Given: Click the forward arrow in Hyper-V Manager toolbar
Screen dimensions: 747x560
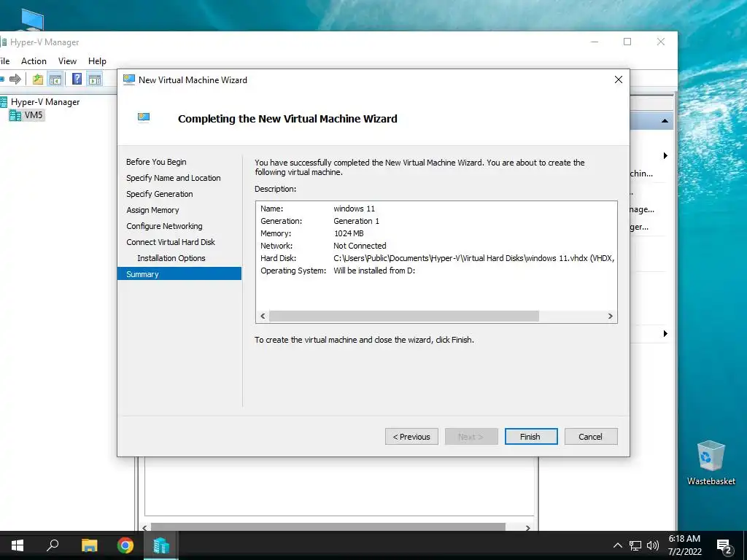Looking at the screenshot, I should (x=15, y=79).
